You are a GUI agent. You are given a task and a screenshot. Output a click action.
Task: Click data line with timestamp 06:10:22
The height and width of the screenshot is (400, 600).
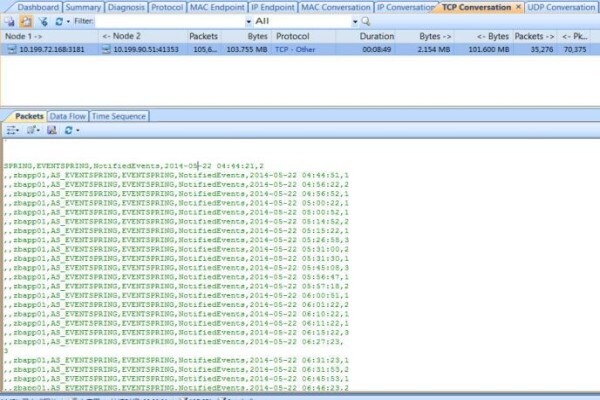(x=176, y=314)
